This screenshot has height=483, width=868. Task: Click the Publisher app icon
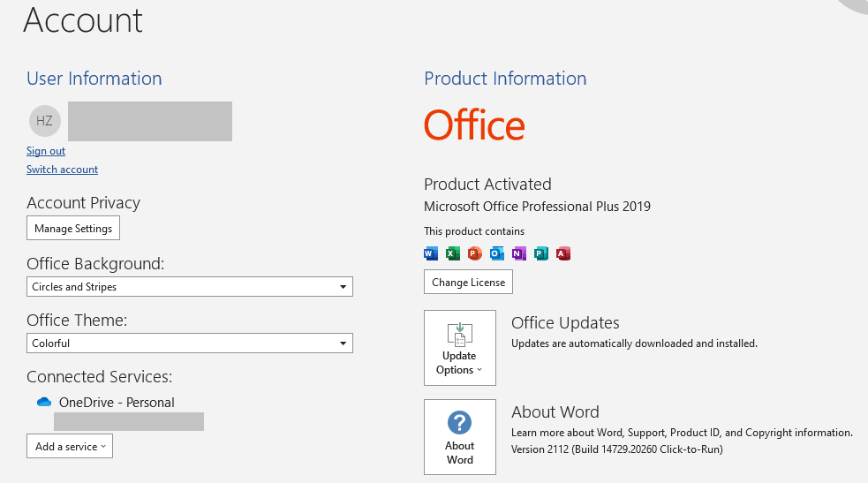[x=541, y=253]
